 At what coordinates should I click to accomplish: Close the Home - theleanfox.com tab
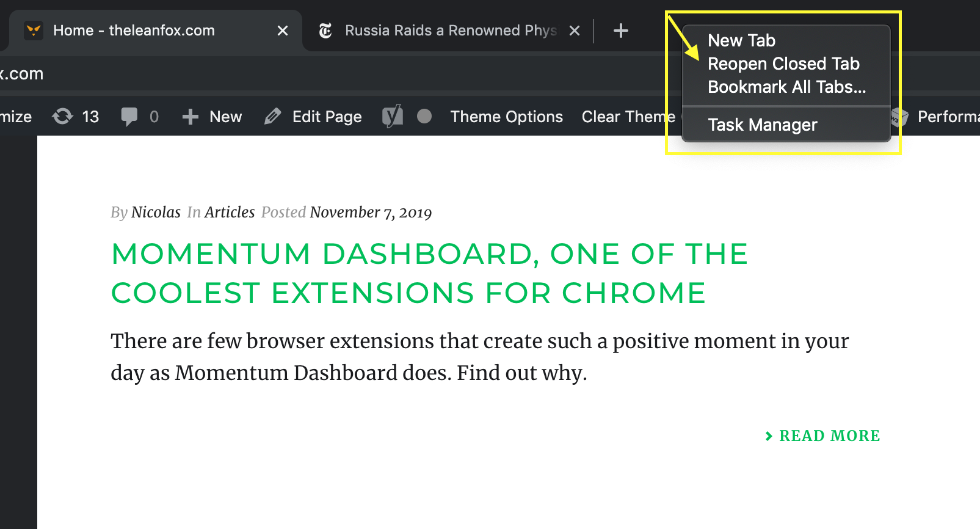point(282,31)
